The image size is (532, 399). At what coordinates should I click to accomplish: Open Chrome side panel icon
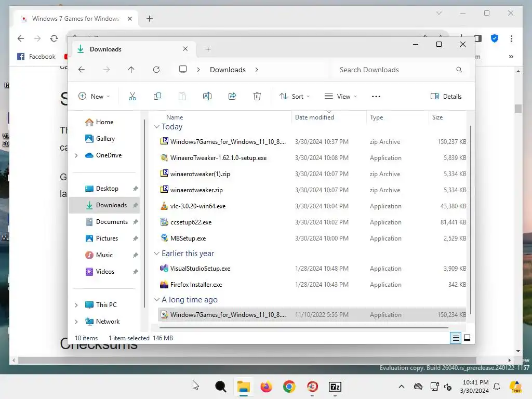pyautogui.click(x=478, y=38)
